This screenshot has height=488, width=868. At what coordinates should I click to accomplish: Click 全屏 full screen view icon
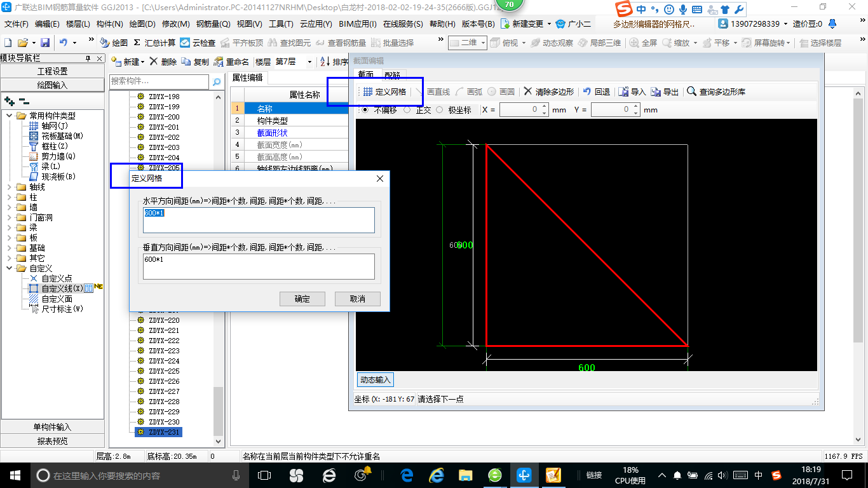[x=643, y=43]
